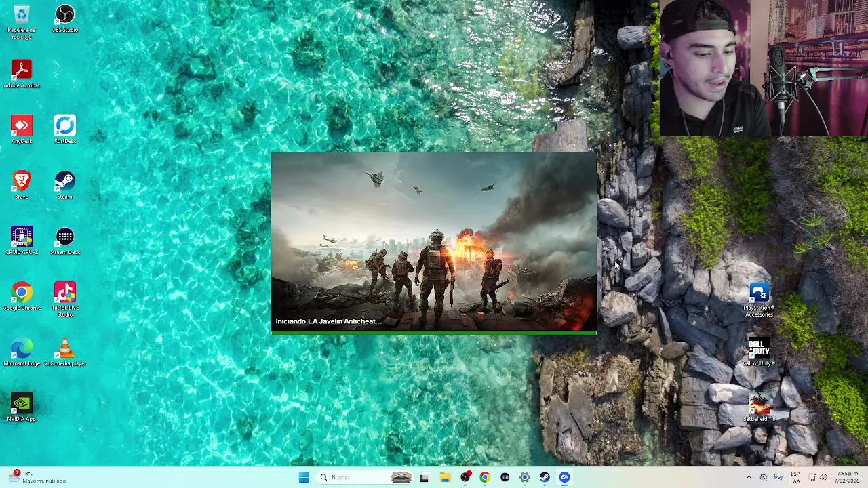Select the Google Chrome desktop shortcut
868x488 pixels.
[22, 296]
